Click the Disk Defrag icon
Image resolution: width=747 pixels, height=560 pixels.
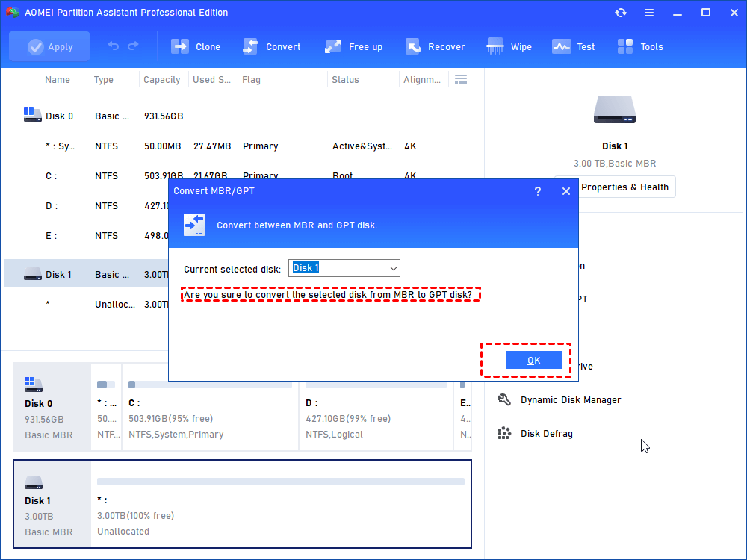[x=504, y=433]
